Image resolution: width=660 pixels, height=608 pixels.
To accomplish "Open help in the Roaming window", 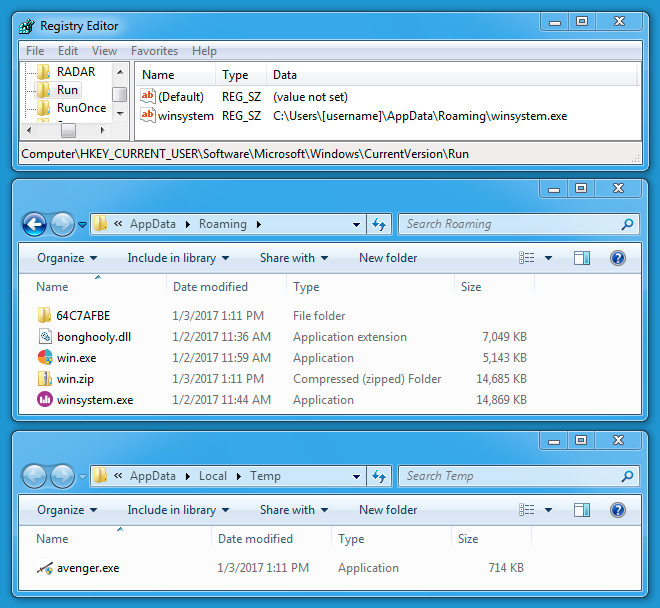I will [617, 258].
